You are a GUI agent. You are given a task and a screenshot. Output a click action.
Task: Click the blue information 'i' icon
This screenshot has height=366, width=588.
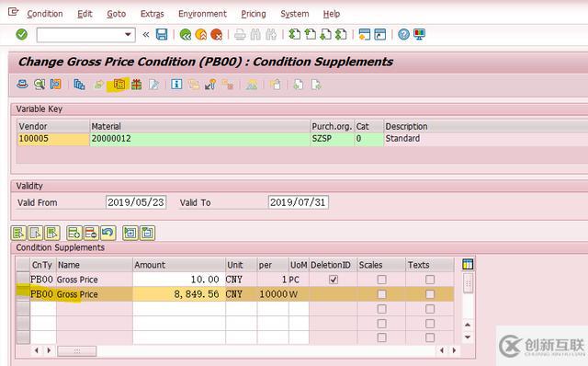[176, 85]
